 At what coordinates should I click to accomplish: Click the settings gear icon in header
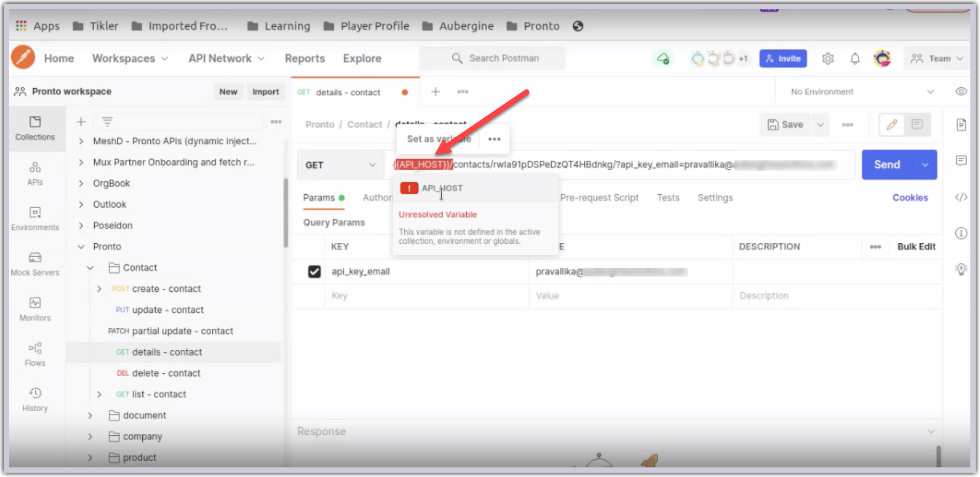click(x=828, y=58)
